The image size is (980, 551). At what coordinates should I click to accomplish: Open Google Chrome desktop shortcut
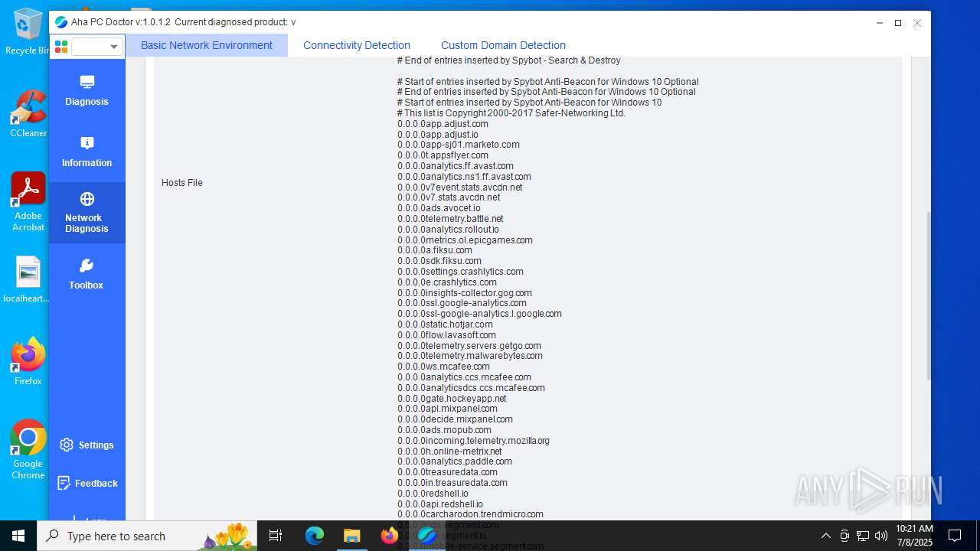(28, 449)
